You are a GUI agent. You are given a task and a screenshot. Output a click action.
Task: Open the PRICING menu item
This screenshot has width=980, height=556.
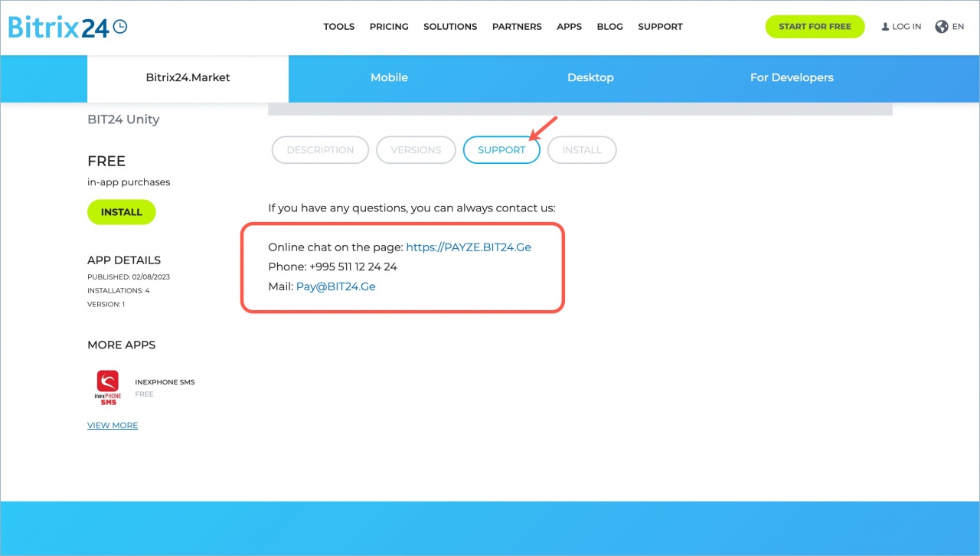389,27
